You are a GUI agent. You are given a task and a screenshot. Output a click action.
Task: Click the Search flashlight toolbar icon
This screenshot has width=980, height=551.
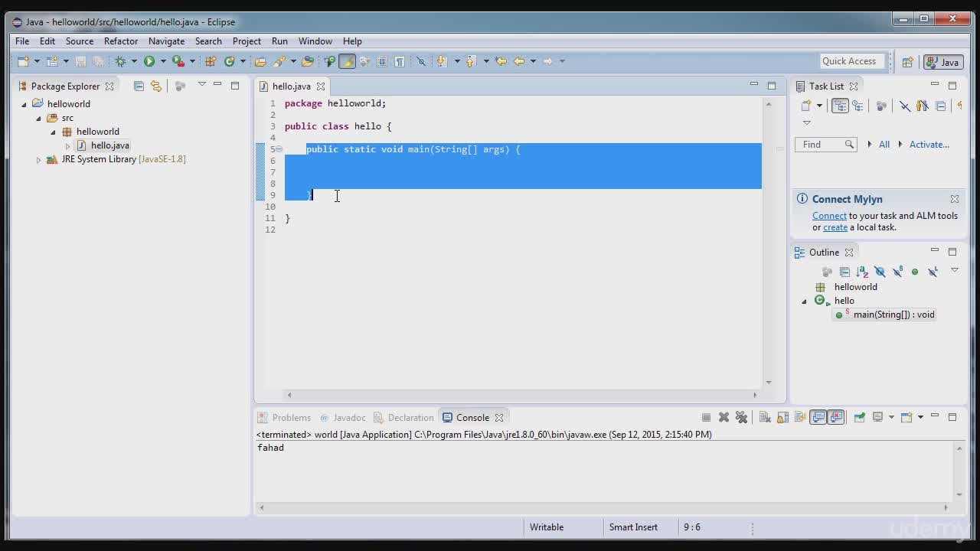coord(279,61)
